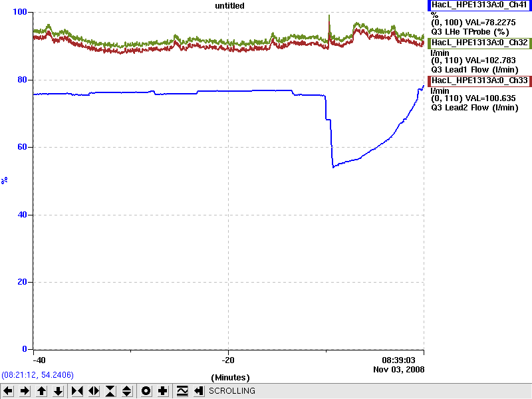Click the horizontal zoom-out diamond icon

click(94, 391)
